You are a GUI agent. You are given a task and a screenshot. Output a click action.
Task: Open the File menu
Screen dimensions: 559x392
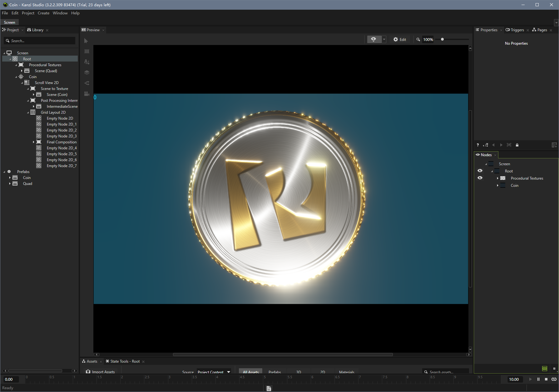point(5,13)
